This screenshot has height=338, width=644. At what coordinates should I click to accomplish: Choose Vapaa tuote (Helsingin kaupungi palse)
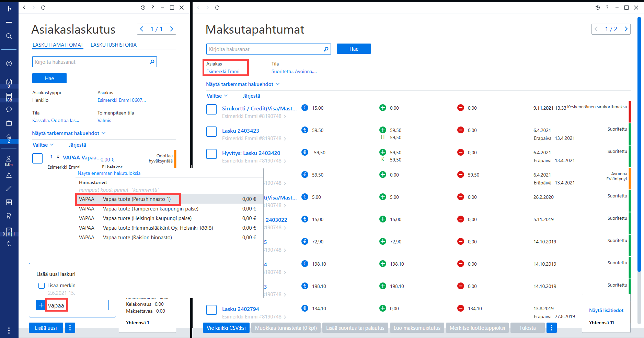(169, 218)
